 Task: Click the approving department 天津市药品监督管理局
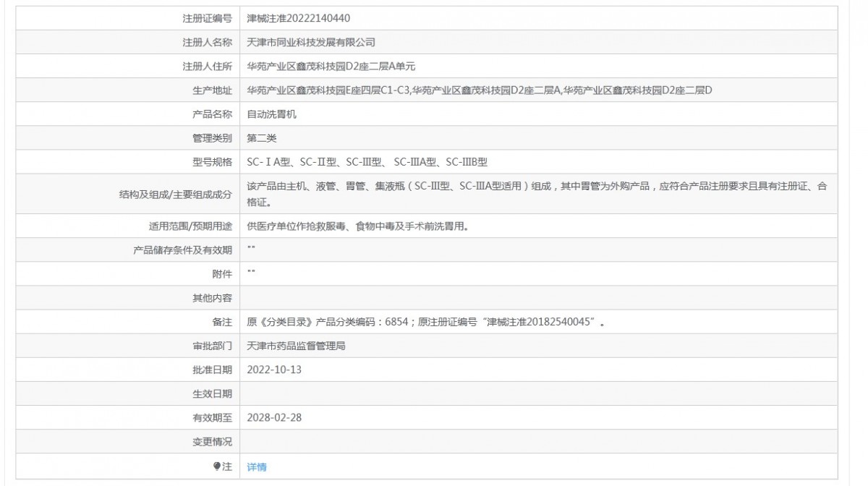click(297, 346)
